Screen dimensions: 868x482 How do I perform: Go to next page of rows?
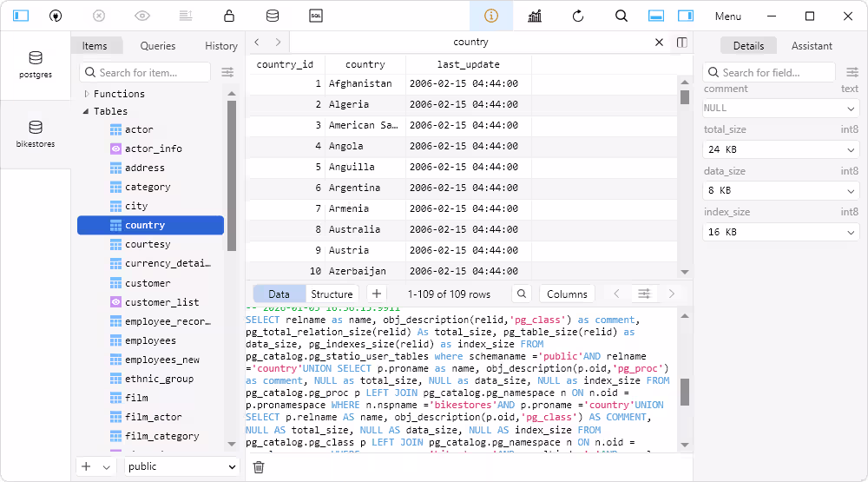(x=672, y=294)
